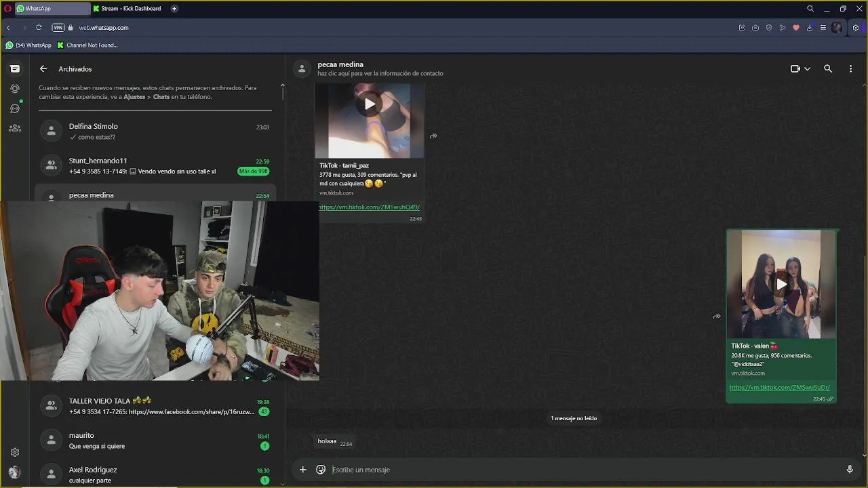Open the Opera Flow send icon
This screenshot has height=488, width=868.
pyautogui.click(x=783, y=28)
